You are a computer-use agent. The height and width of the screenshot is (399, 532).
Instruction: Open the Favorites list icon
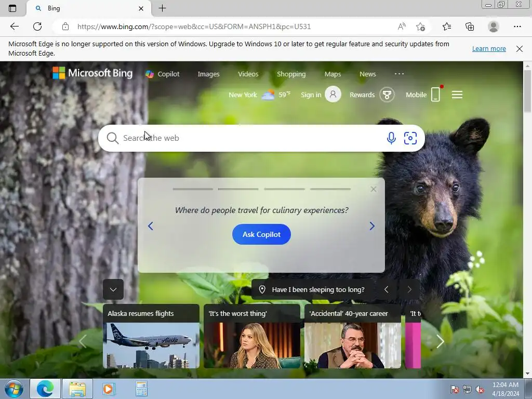(446, 26)
